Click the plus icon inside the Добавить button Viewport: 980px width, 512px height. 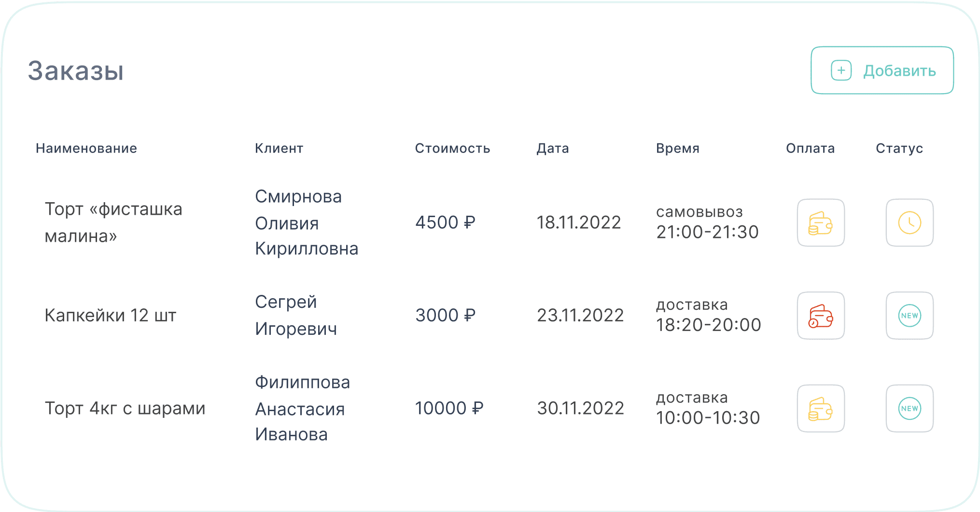(x=842, y=69)
